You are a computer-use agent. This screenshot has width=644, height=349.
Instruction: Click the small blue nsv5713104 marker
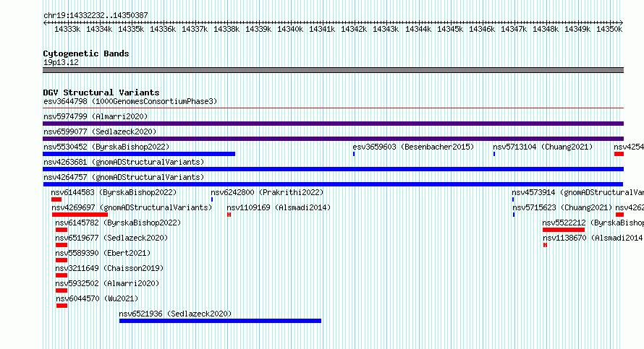coord(494,154)
